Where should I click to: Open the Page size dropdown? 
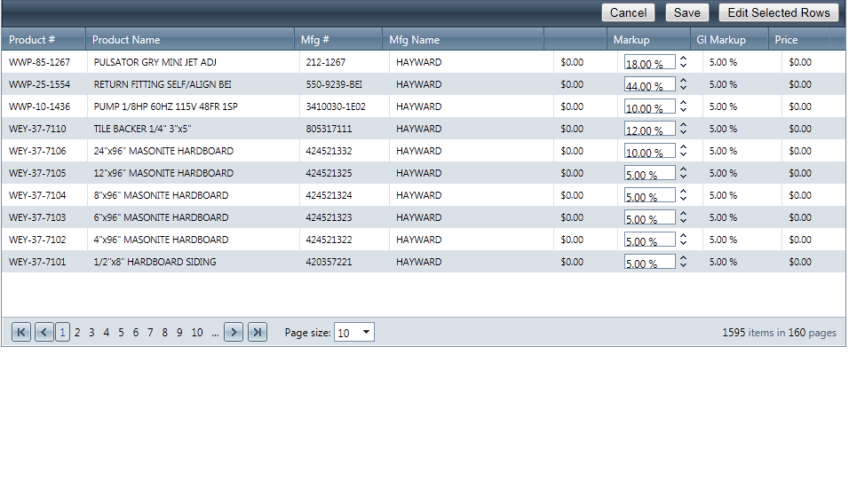[354, 332]
